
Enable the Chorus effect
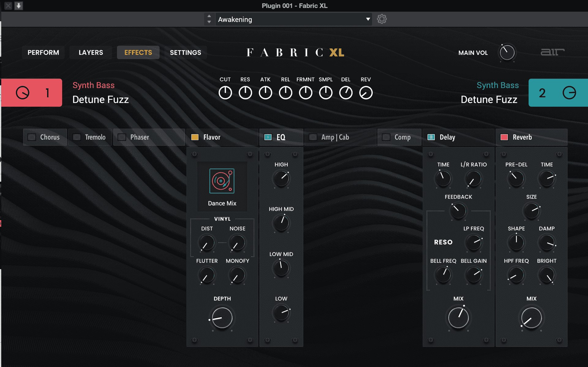click(32, 137)
